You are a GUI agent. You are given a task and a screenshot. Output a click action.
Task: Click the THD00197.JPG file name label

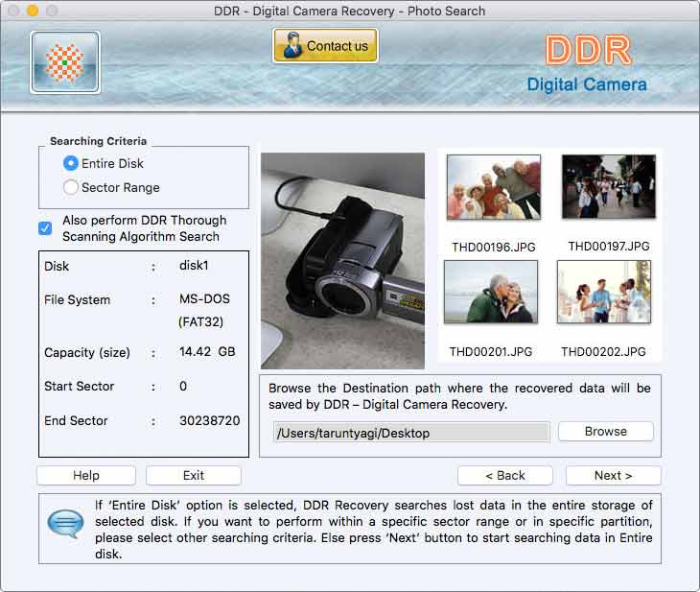[609, 247]
